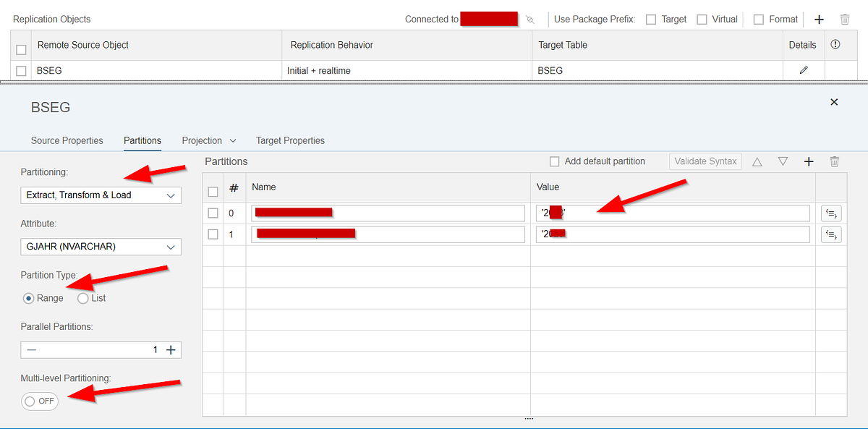
Task: Switch to the Target Properties tab
Action: 290,140
